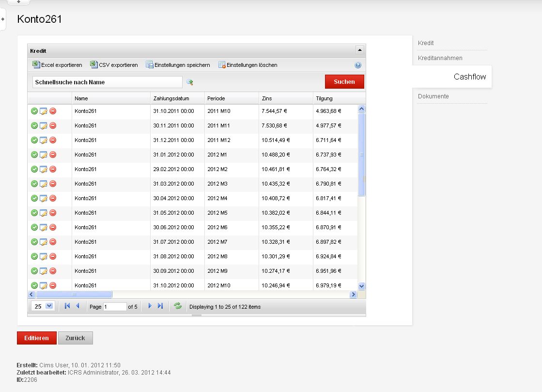This screenshot has height=392, width=542.
Task: Click the Page number input field
Action: pos(115,307)
